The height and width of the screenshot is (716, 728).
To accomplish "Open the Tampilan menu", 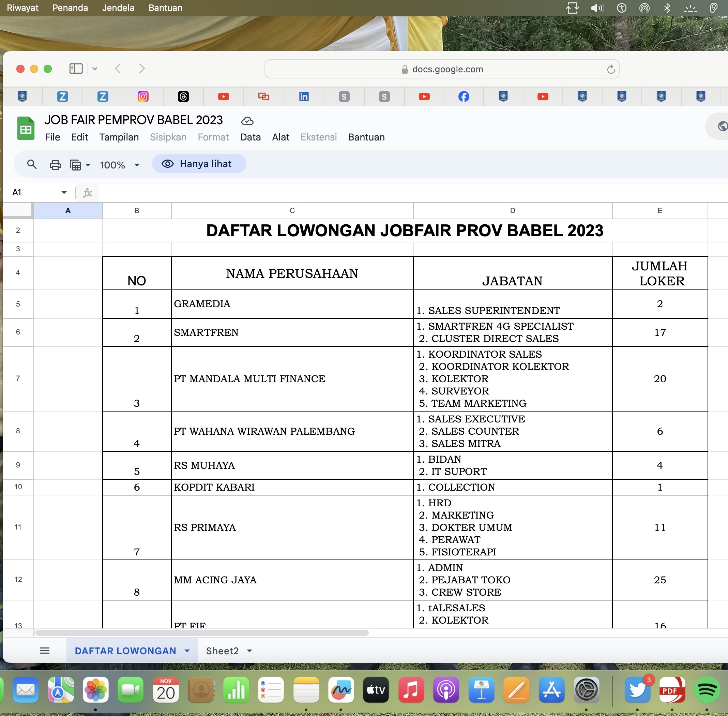I will click(119, 137).
